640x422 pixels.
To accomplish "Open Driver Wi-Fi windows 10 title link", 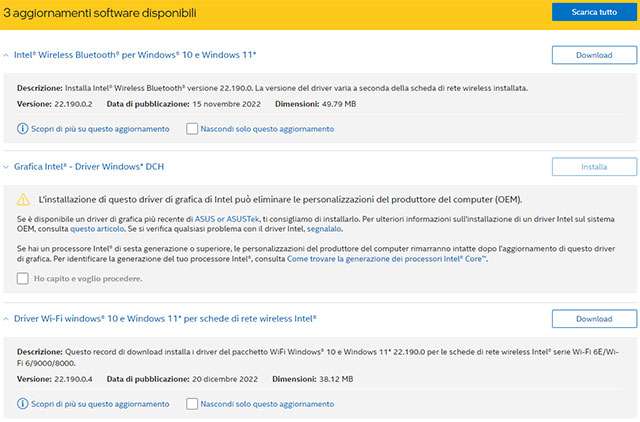I will pyautogui.click(x=165, y=318).
